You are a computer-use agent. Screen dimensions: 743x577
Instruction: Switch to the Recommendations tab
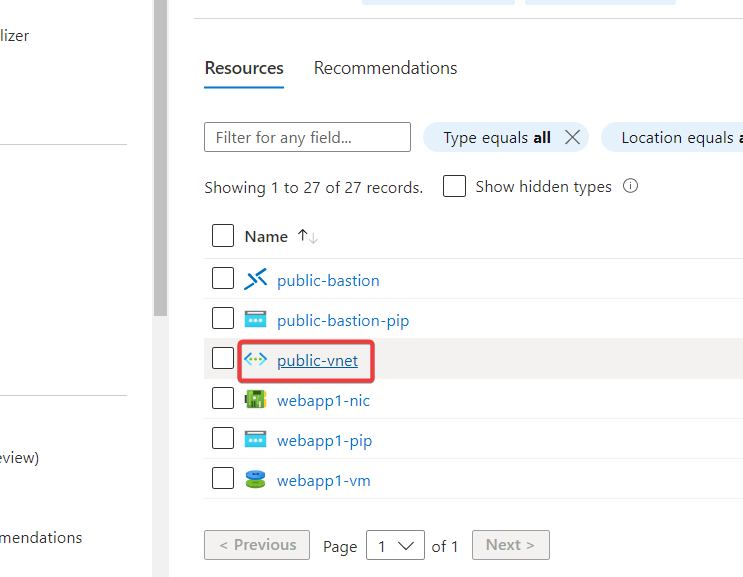coord(385,68)
